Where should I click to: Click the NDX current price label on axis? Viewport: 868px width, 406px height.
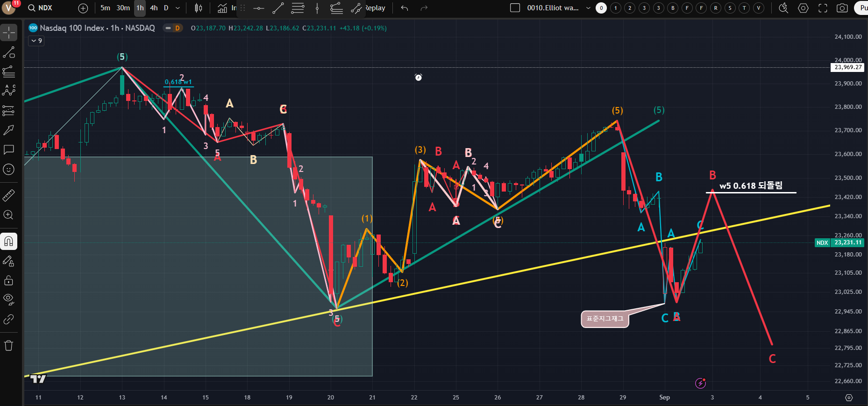(x=847, y=242)
